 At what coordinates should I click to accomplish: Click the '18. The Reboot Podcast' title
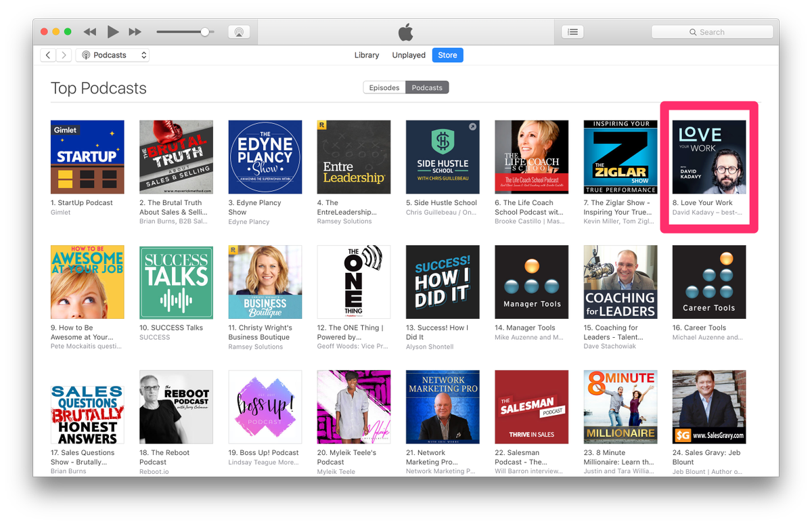164,457
